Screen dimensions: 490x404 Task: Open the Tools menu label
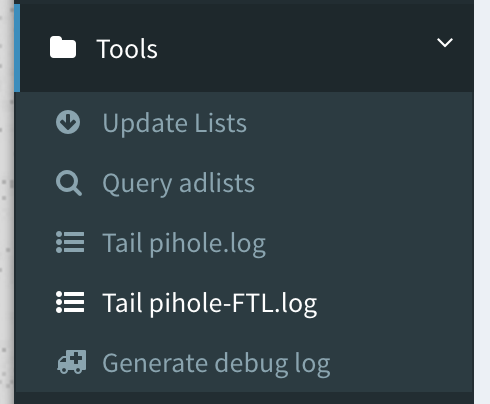point(127,49)
